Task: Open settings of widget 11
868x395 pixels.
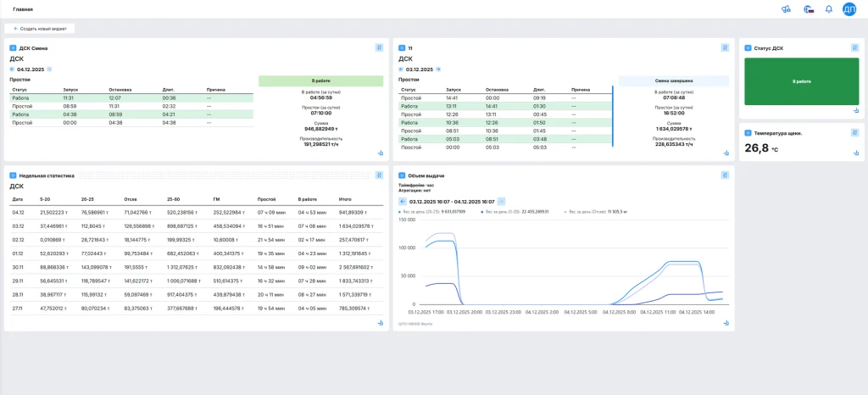Action: point(726,47)
